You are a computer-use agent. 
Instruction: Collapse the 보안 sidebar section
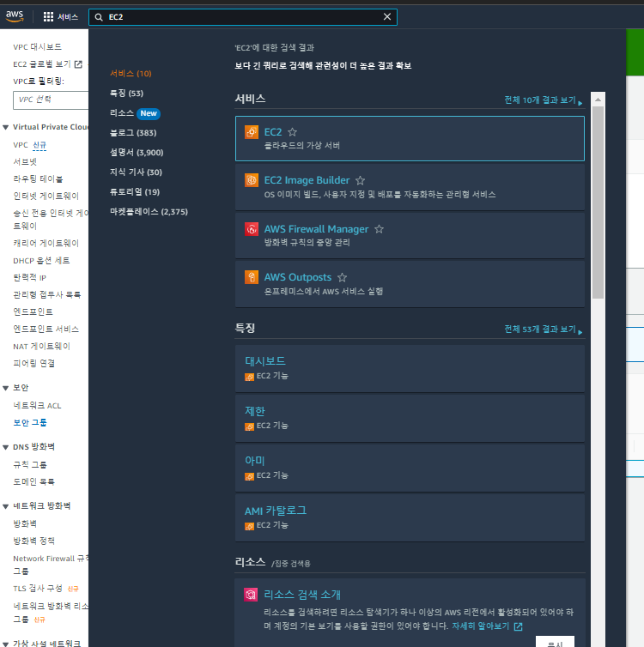tap(5, 388)
